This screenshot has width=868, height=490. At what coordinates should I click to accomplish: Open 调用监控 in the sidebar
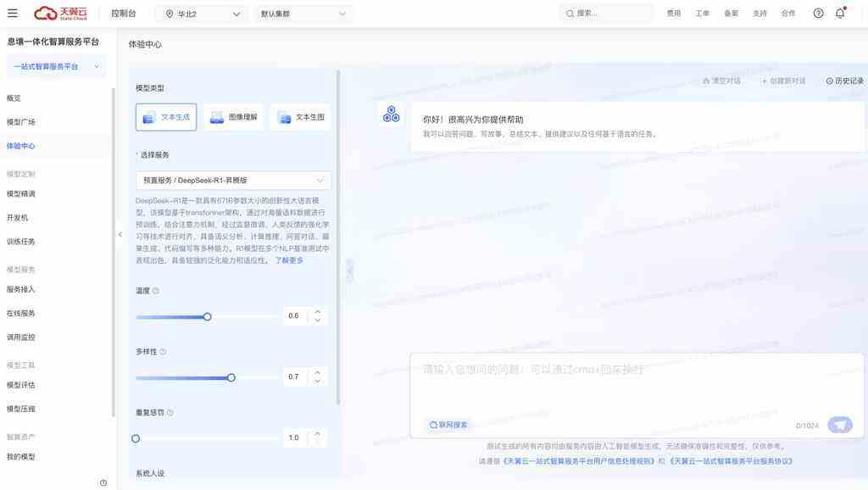point(21,337)
